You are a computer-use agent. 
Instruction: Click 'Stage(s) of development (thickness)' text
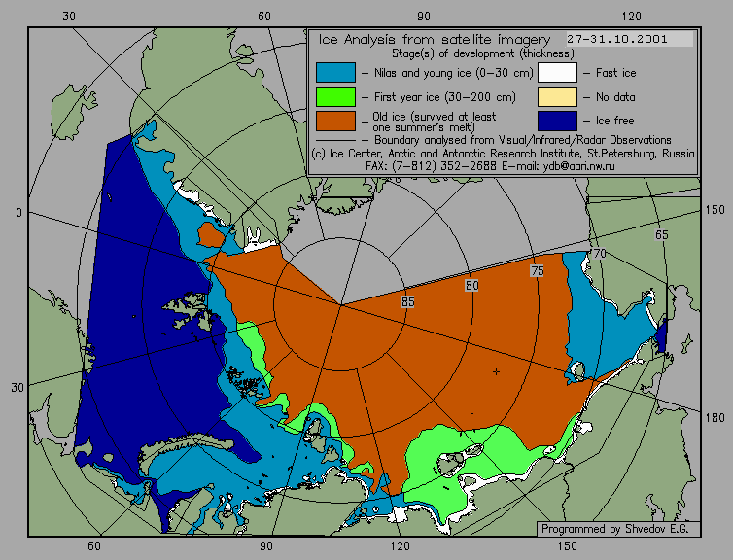click(483, 53)
